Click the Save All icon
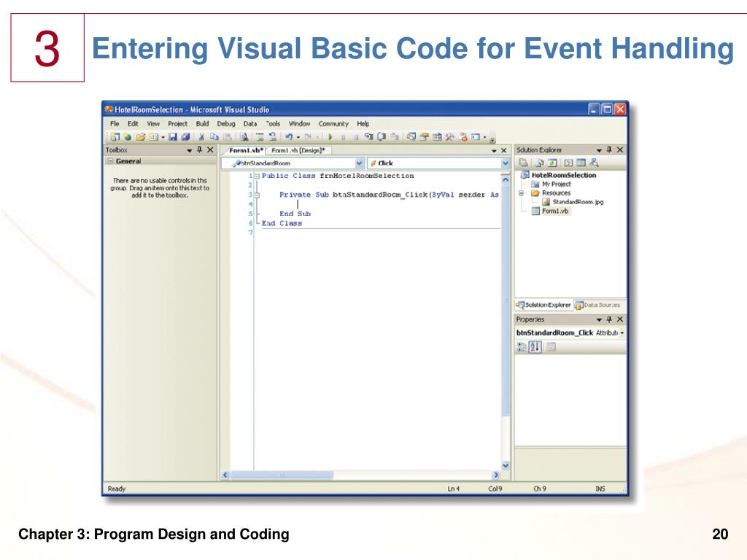 [186, 137]
